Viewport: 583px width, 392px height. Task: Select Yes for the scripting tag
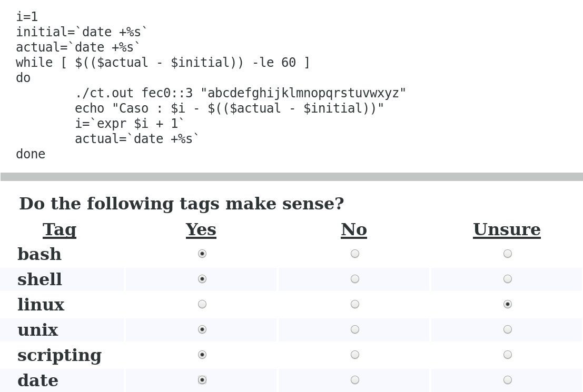tap(202, 355)
